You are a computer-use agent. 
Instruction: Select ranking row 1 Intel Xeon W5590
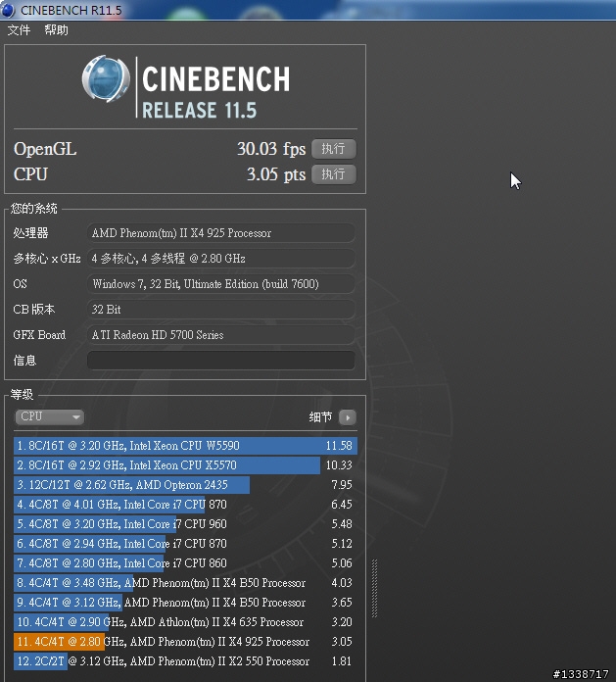tap(185, 446)
